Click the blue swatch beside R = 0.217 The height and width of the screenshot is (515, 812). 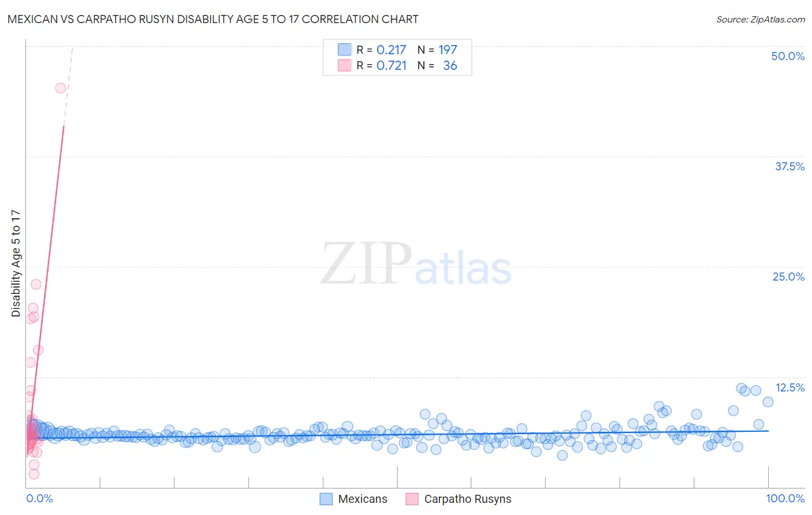point(345,50)
